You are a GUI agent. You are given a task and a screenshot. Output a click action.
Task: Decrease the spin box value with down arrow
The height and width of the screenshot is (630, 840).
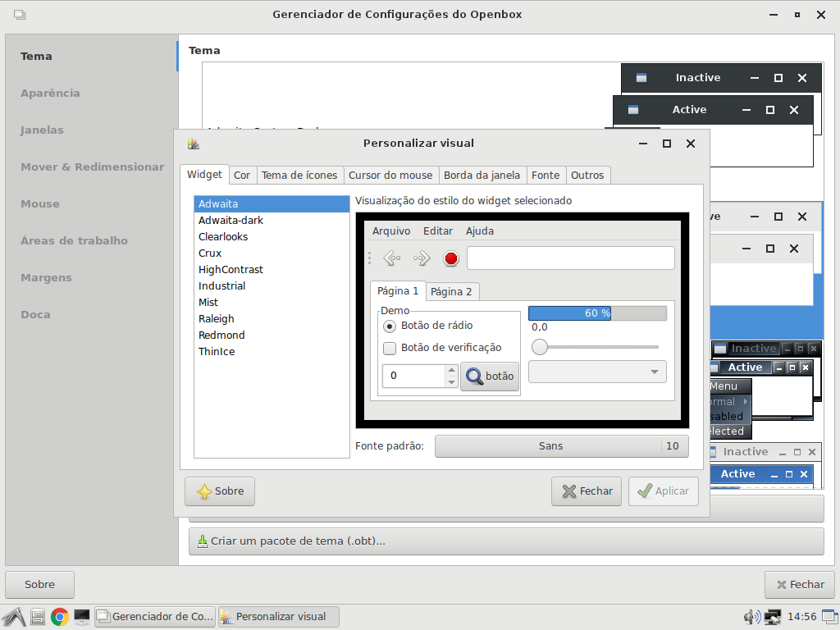[452, 382]
